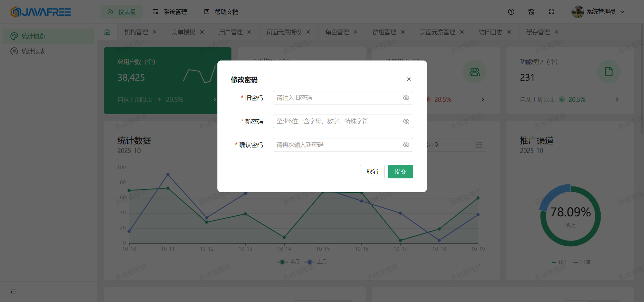Expand 总用户数 card chevron arrow
This screenshot has height=302, width=644.
(215, 99)
